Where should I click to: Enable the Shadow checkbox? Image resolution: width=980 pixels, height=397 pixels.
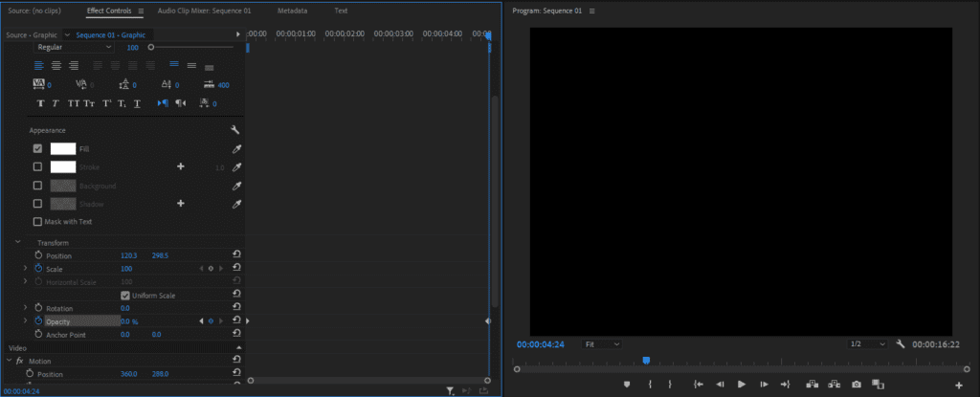tap(37, 203)
